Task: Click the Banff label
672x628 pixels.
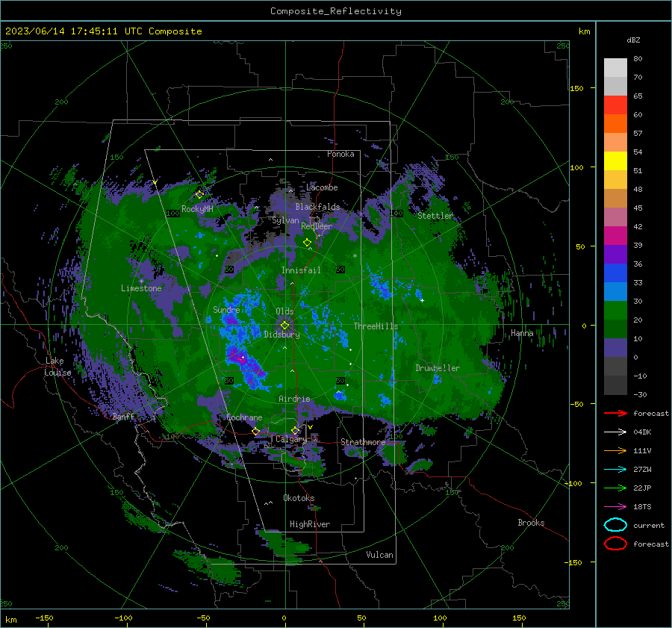Action: 123,417
